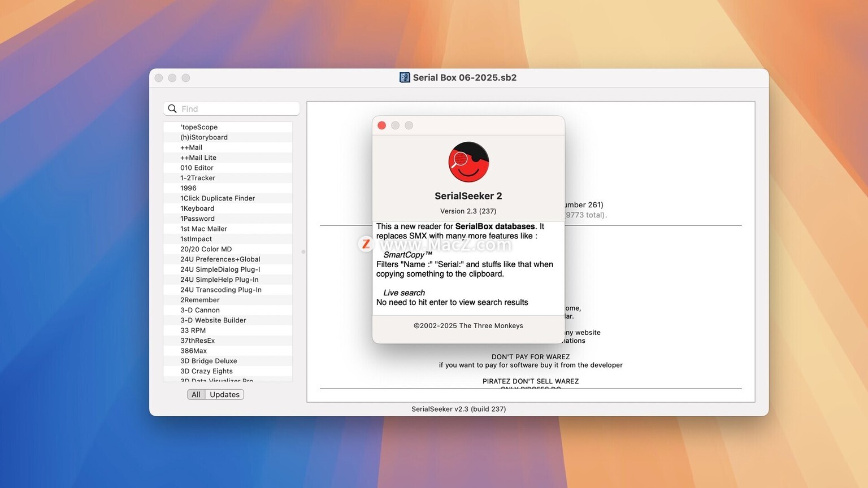Screen dimensions: 868x488
Task: Select the 1996 entry
Action: point(228,188)
